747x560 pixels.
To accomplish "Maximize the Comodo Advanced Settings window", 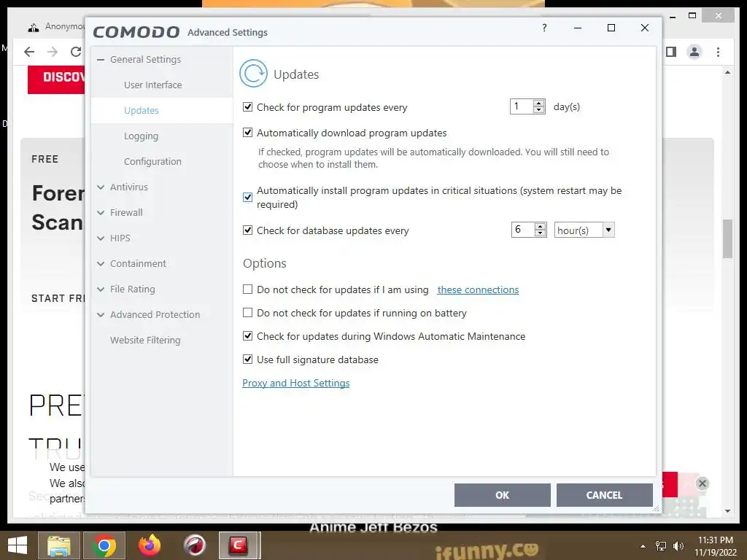I will 611,28.
